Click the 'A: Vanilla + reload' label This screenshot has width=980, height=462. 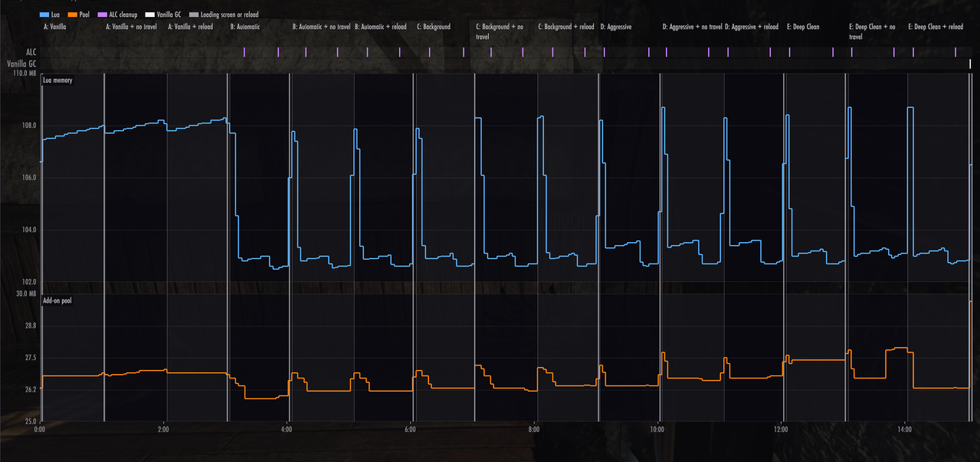tap(191, 27)
